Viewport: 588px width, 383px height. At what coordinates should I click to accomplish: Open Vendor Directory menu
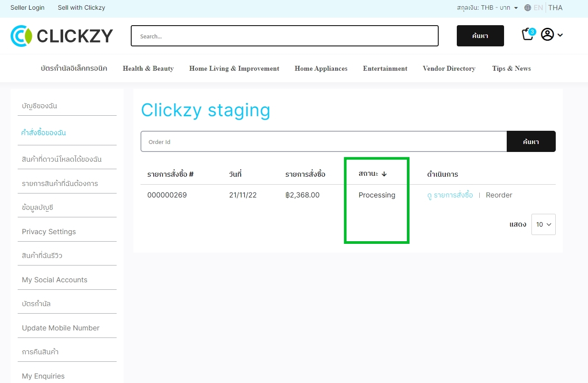click(x=449, y=68)
